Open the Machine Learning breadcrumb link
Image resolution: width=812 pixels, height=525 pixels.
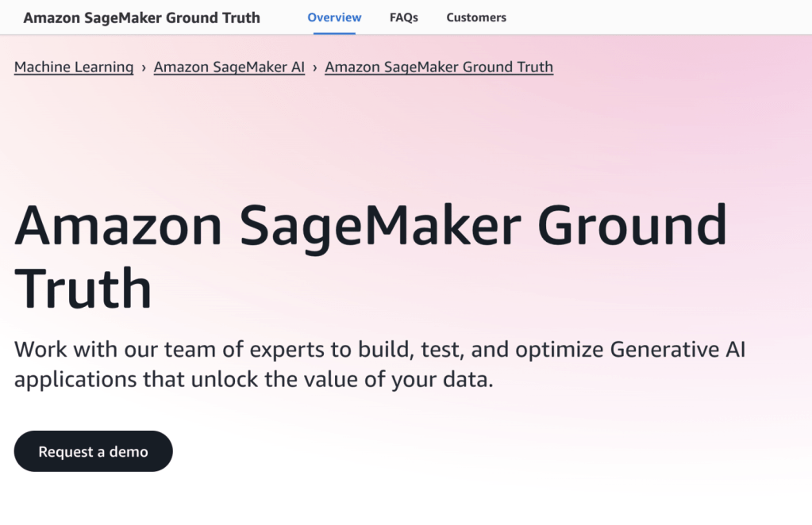pos(74,67)
